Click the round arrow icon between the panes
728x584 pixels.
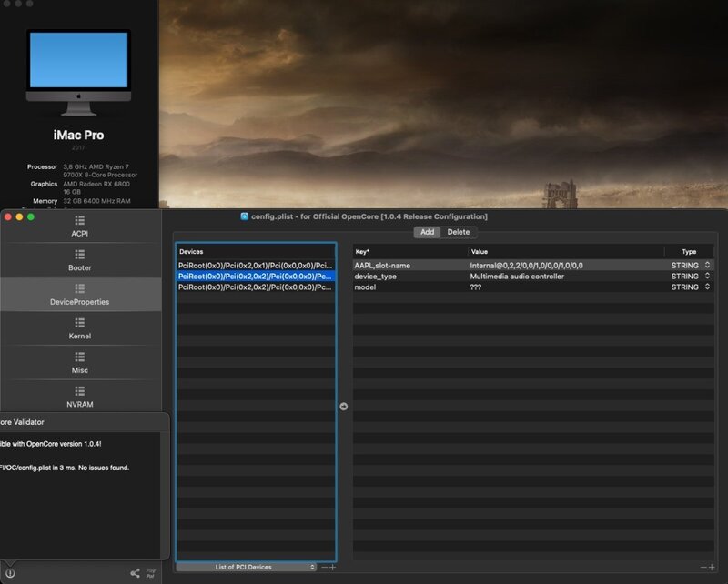click(x=344, y=407)
